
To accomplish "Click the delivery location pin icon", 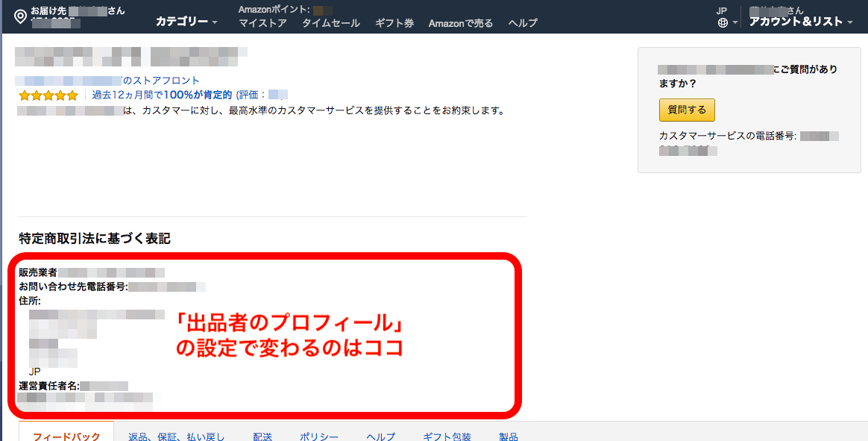I will coord(20,16).
